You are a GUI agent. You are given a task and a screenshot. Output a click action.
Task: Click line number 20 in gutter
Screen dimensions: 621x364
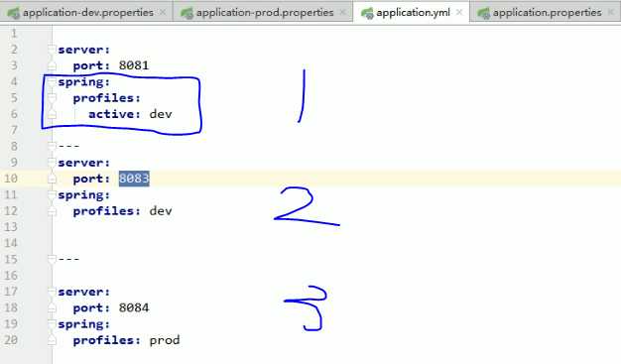(11, 340)
